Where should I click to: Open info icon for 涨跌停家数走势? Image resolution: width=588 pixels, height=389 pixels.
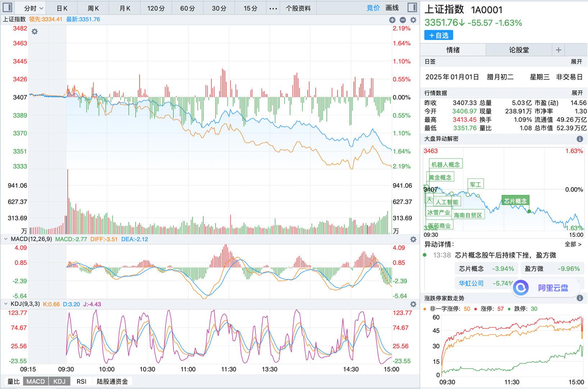(x=580, y=298)
